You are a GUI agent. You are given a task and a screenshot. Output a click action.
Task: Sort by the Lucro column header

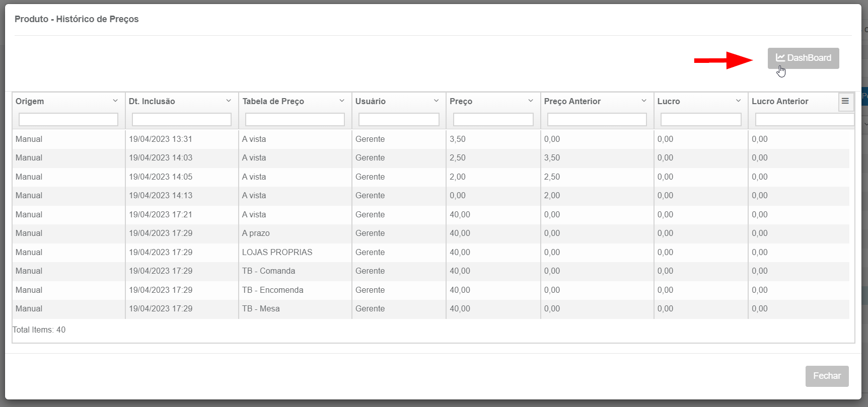(669, 101)
